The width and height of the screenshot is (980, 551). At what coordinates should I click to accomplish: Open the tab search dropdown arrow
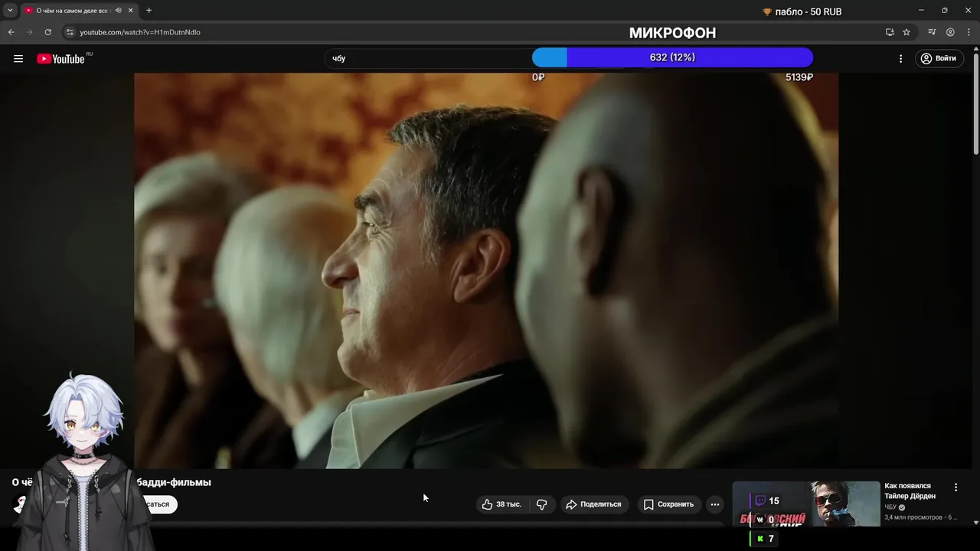[x=10, y=11]
